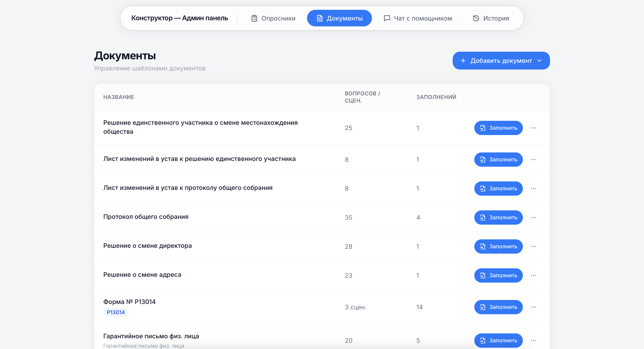
Task: Click fill count 14 for Форма № Р13014
Action: pos(419,307)
